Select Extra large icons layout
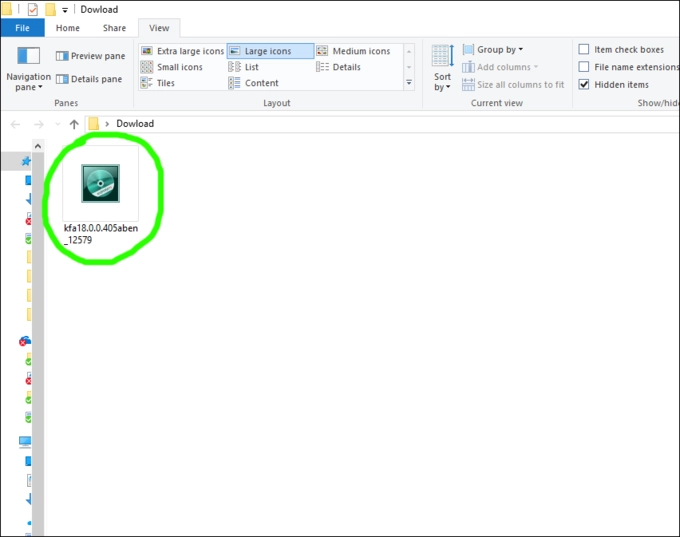 (x=183, y=51)
